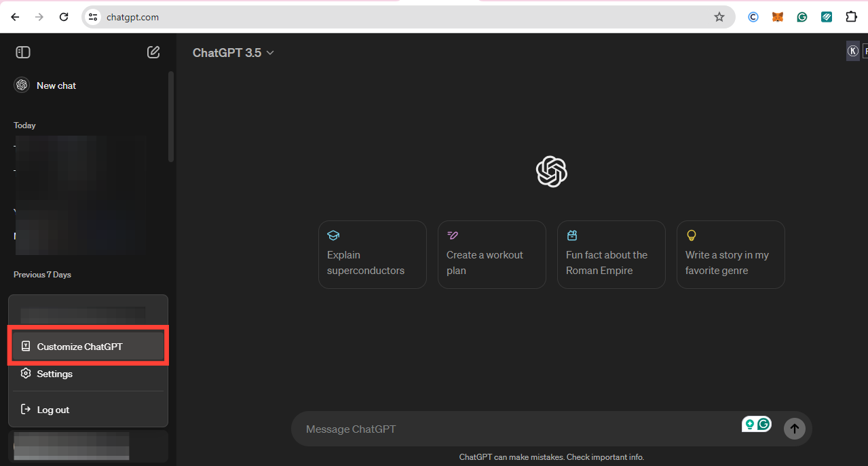
Task: Click the Previous 7 Days section label
Action: 42,275
